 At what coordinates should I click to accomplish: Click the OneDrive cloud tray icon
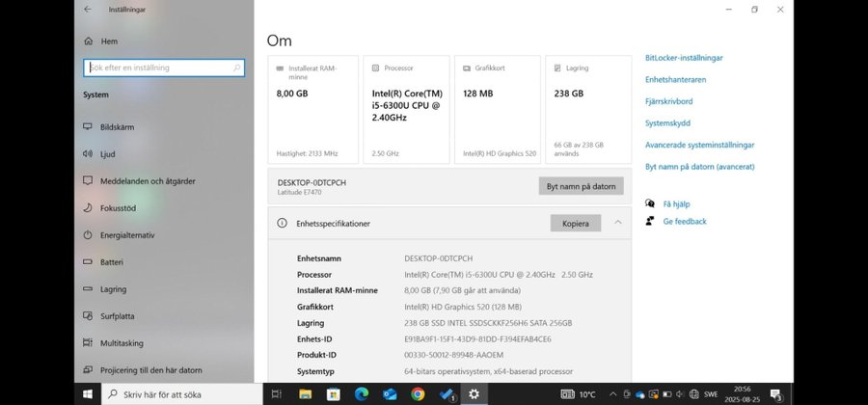[x=640, y=394]
